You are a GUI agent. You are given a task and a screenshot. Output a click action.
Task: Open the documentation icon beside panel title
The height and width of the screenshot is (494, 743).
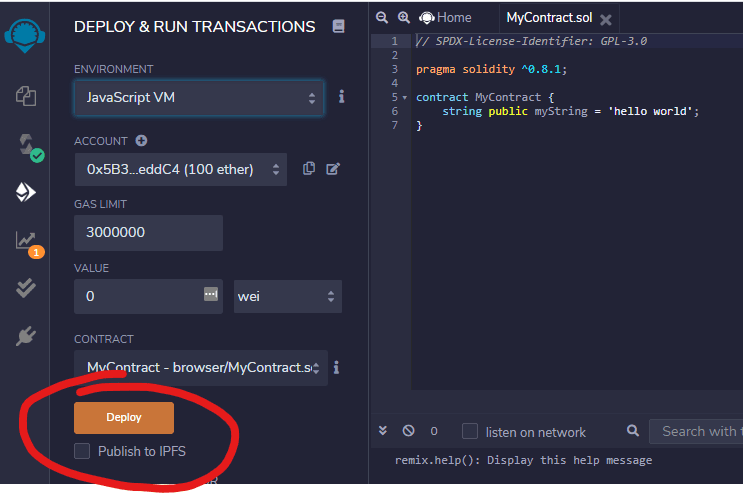click(338, 26)
